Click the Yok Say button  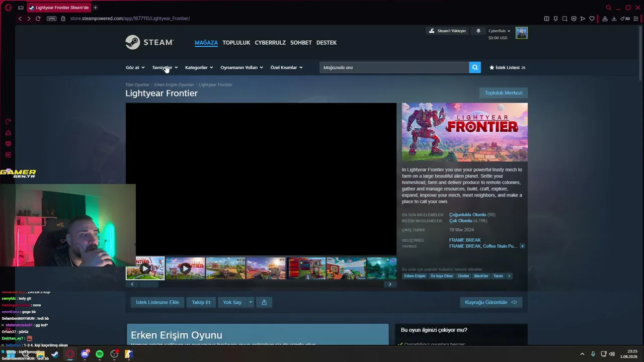232,302
